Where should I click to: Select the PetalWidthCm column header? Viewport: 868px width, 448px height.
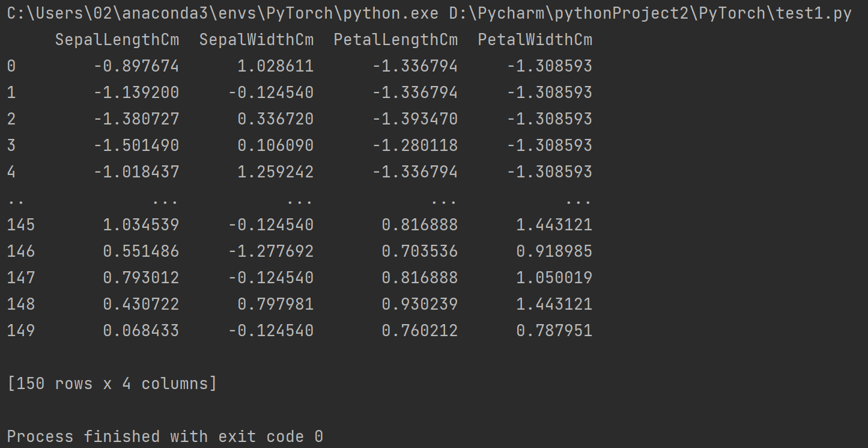click(535, 40)
